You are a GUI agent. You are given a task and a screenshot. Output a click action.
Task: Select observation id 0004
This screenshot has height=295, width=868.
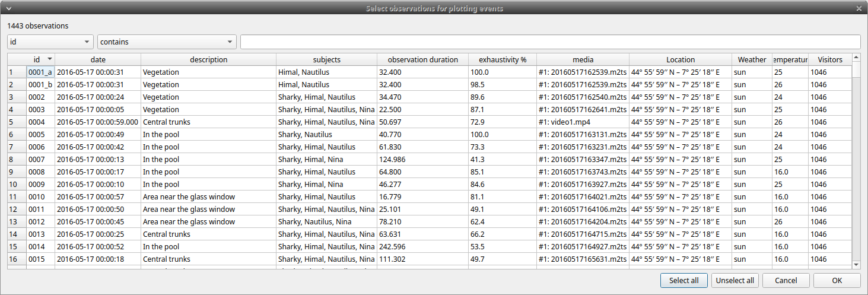(x=40, y=122)
